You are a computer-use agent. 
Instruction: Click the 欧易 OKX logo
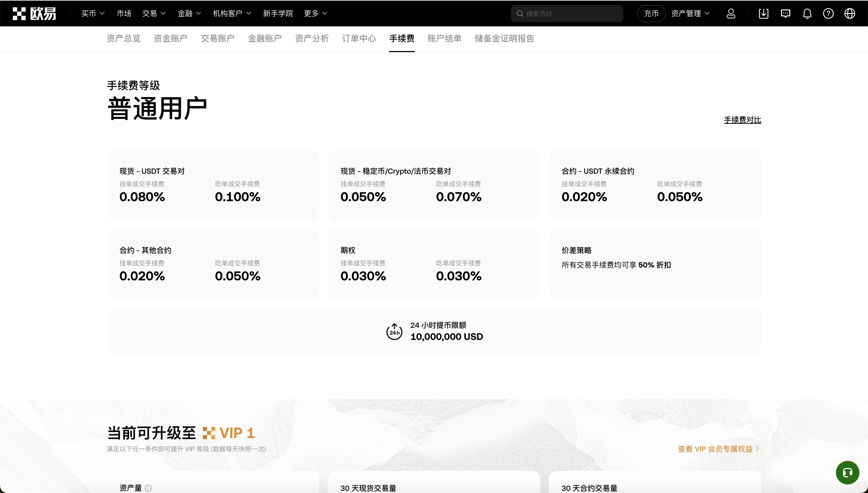click(x=35, y=13)
